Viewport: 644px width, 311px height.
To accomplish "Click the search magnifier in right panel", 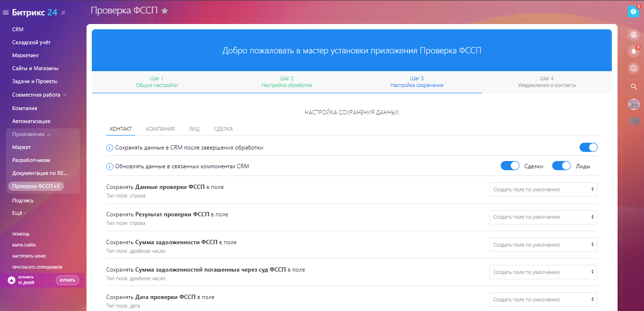I will [x=634, y=87].
